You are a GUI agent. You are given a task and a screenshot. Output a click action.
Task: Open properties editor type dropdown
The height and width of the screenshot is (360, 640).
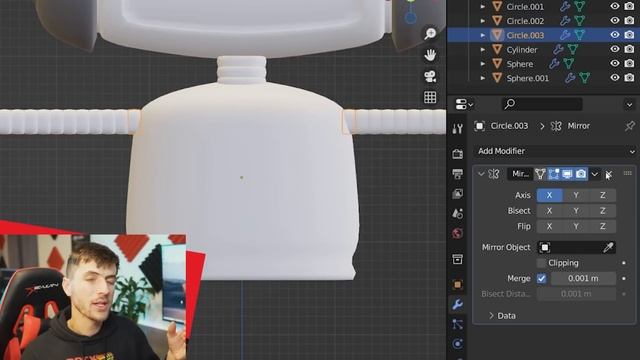click(464, 104)
